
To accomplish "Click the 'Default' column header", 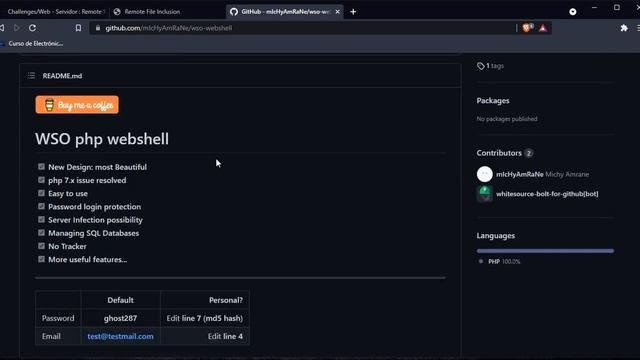I will (x=120, y=300).
